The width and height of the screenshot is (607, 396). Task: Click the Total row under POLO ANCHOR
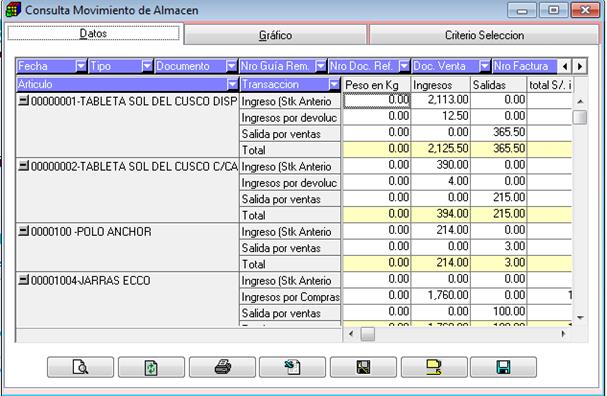290,264
